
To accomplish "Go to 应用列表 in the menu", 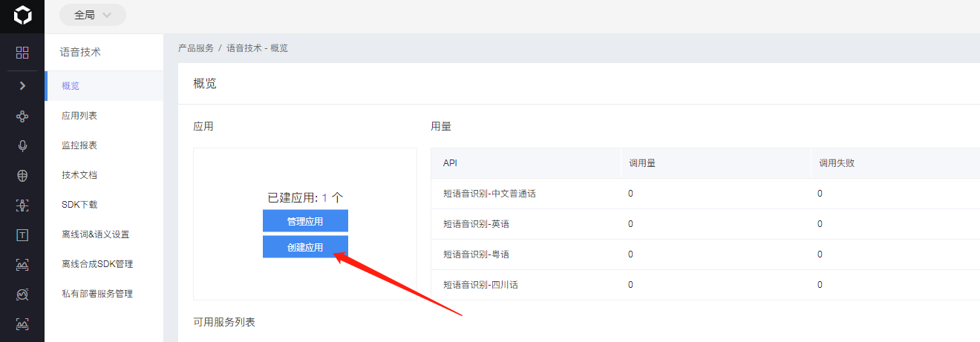I will (79, 116).
